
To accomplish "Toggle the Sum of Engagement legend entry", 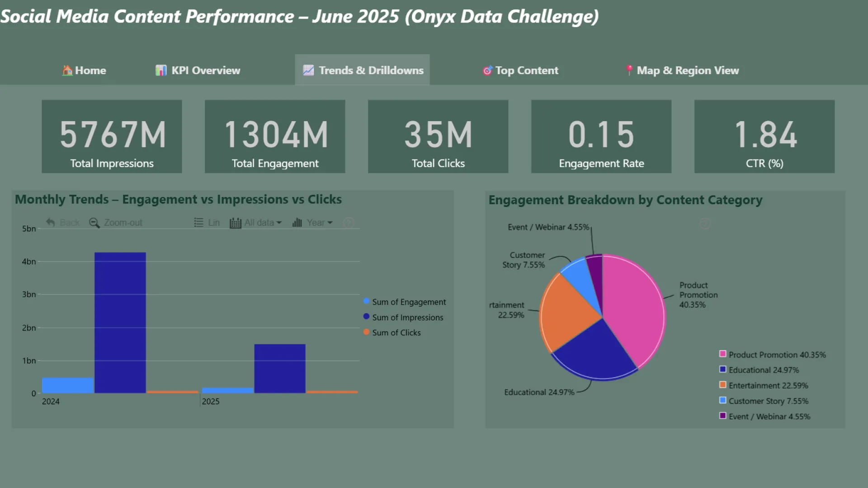I will [x=405, y=302].
